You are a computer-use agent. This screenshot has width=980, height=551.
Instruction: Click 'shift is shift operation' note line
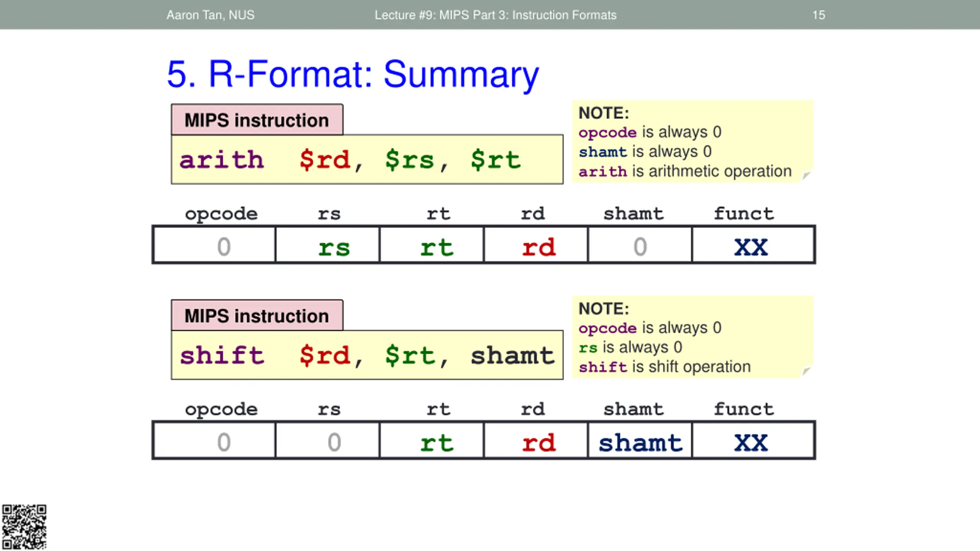(665, 367)
